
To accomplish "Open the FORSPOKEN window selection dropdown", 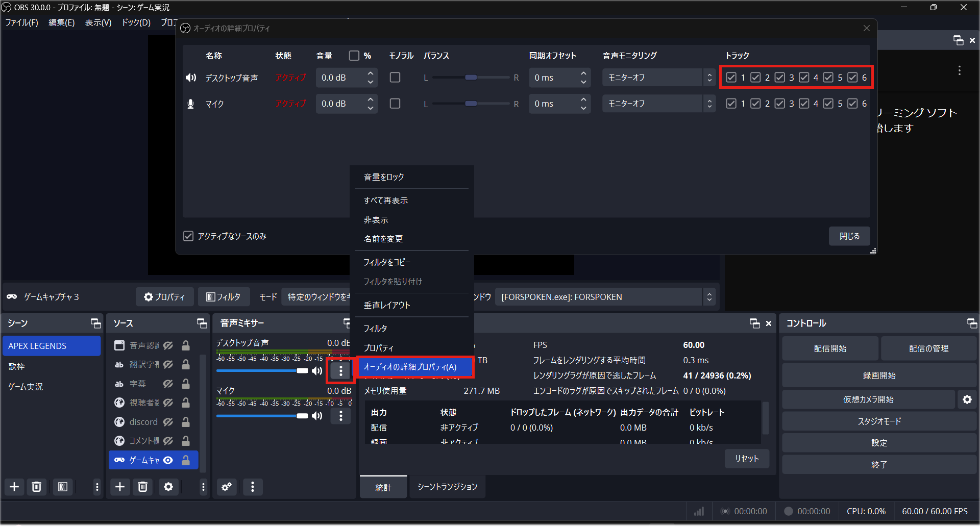I will (603, 296).
